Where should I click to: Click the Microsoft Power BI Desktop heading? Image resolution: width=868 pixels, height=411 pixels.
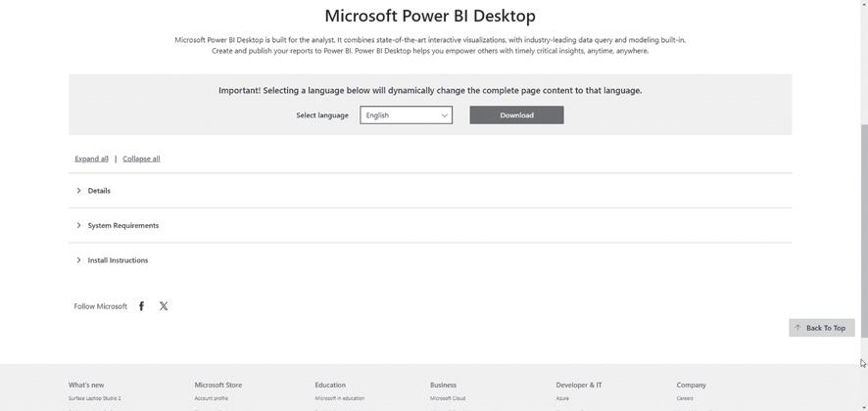tap(430, 16)
